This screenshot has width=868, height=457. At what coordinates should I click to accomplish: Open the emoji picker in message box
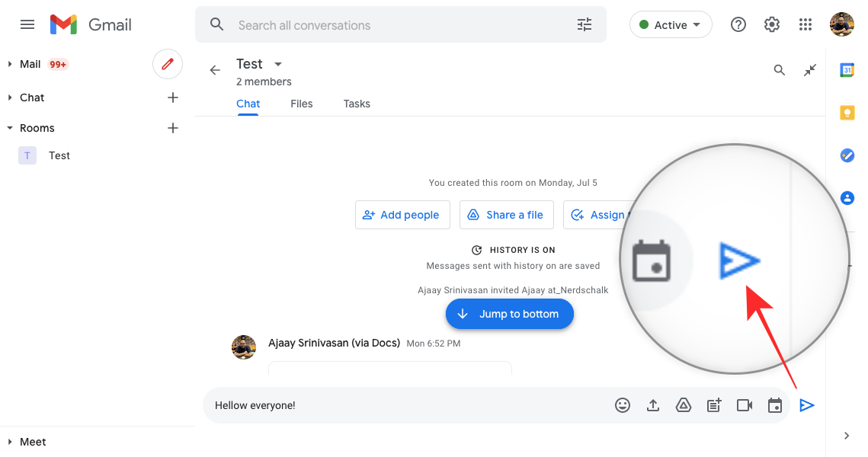click(x=623, y=405)
